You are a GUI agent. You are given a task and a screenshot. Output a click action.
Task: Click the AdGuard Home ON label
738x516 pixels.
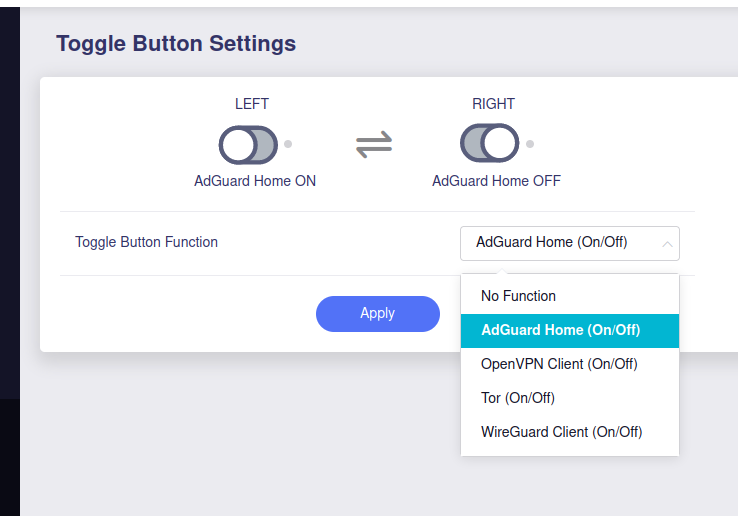coord(255,181)
